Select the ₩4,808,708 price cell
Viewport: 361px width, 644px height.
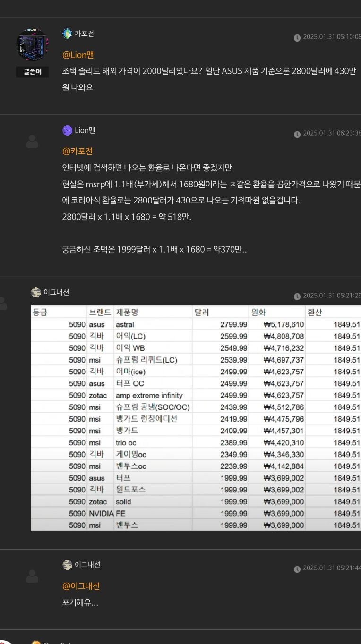point(277,336)
